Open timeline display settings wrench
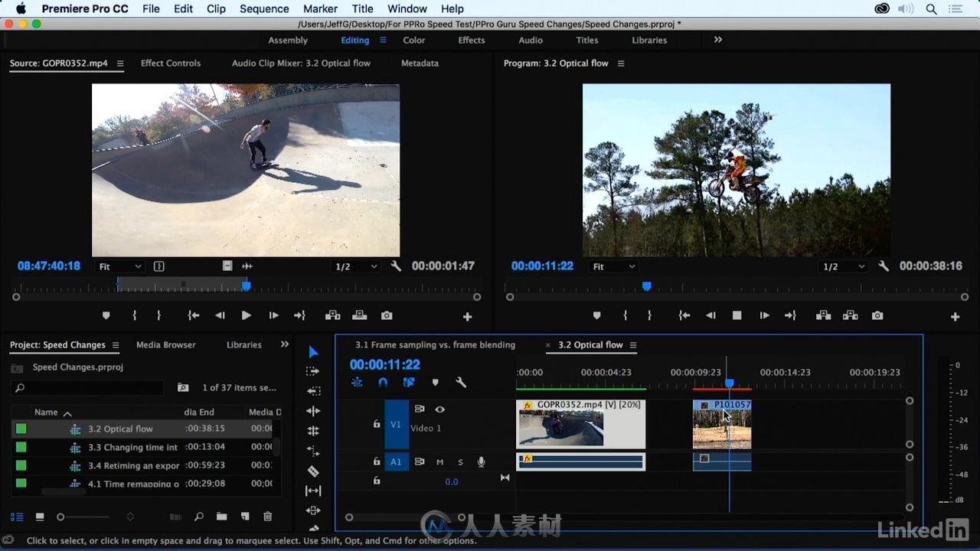Viewport: 980px width, 551px height. click(461, 382)
